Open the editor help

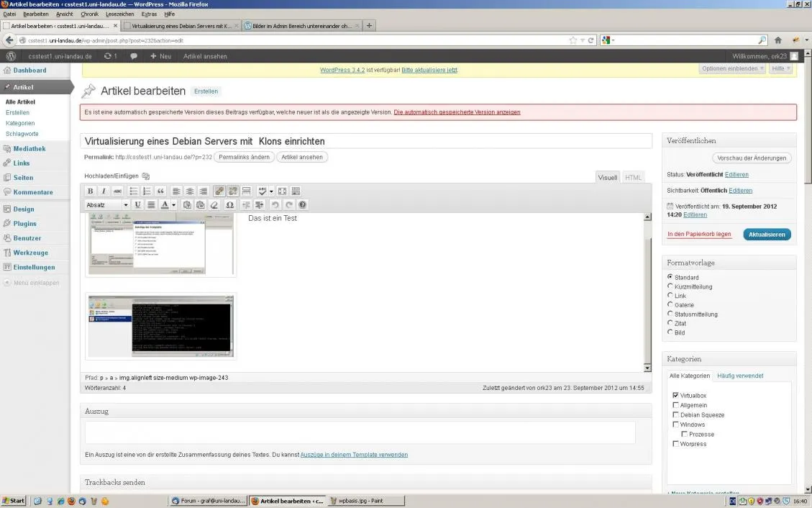[302, 204]
